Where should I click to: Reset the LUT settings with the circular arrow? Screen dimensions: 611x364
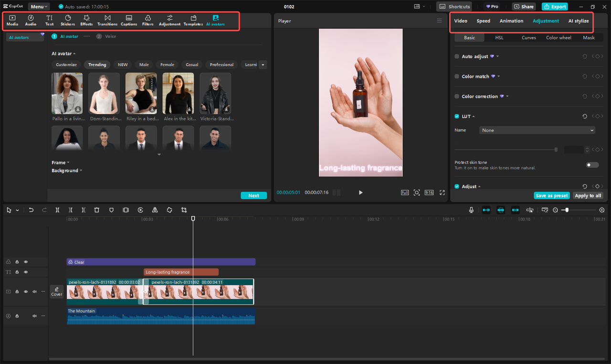(x=585, y=116)
